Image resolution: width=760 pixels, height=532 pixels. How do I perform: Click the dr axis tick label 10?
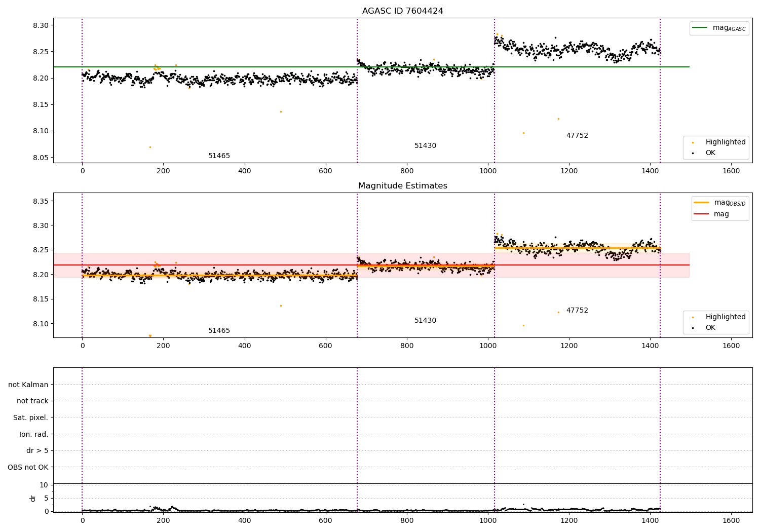coord(44,485)
